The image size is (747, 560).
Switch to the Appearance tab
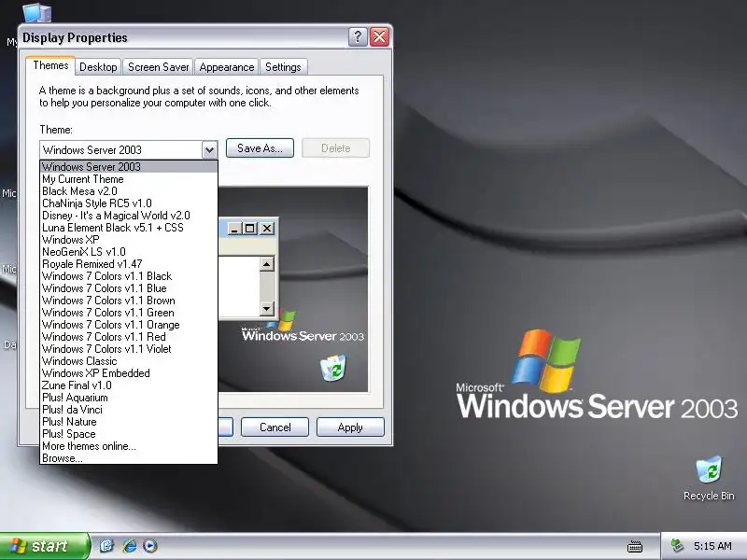pyautogui.click(x=227, y=67)
